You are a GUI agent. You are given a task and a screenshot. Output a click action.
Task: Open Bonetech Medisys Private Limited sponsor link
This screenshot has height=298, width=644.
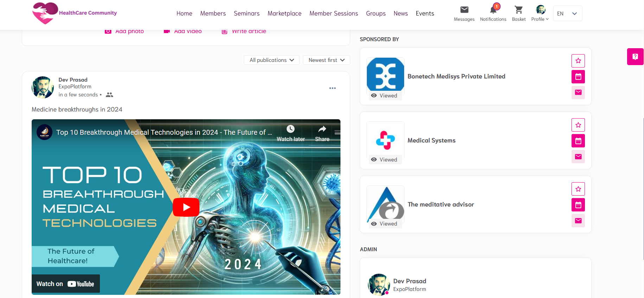(456, 76)
